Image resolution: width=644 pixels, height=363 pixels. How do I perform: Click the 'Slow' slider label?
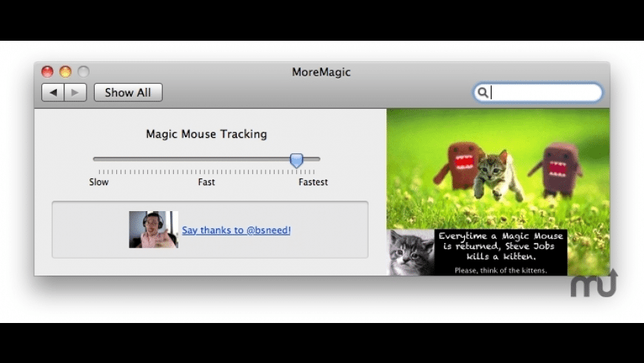point(99,182)
